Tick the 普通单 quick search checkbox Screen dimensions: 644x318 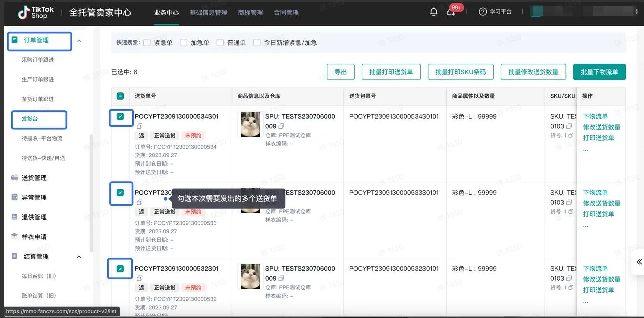pos(220,43)
